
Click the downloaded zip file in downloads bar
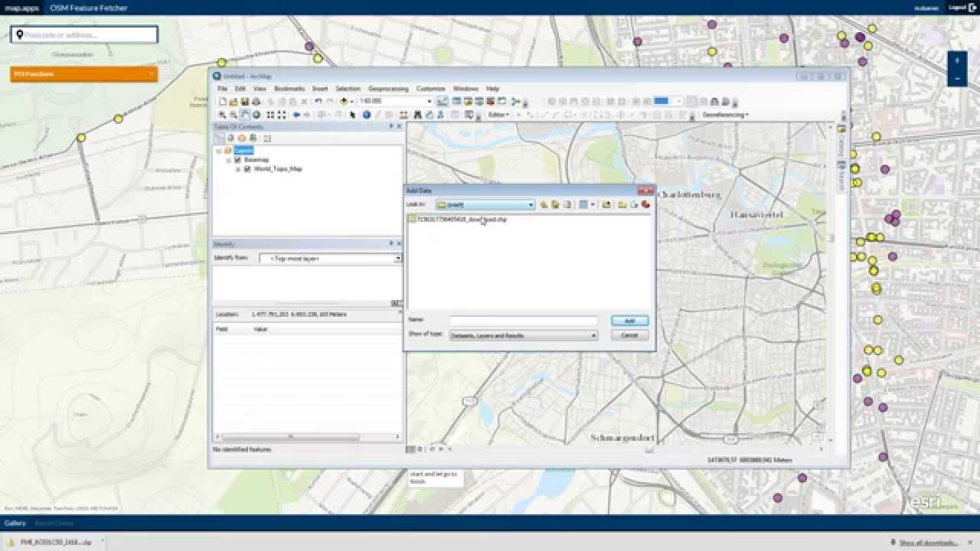[x=55, y=543]
